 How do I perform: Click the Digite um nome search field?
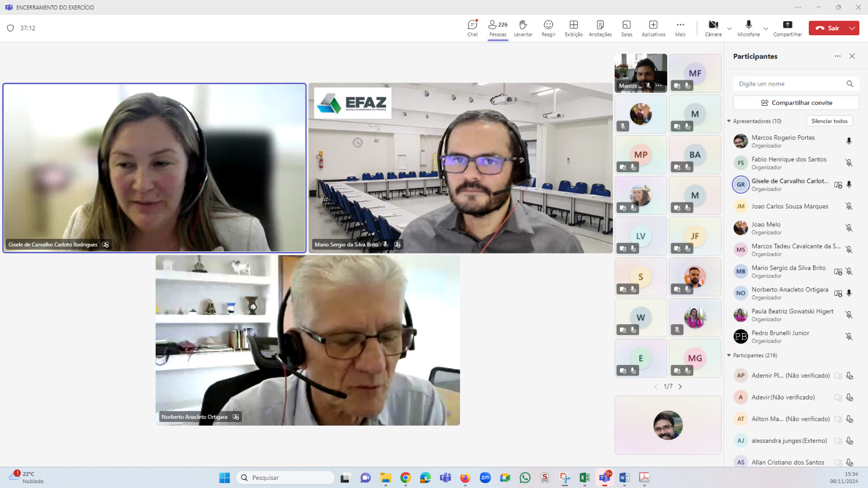coord(790,84)
